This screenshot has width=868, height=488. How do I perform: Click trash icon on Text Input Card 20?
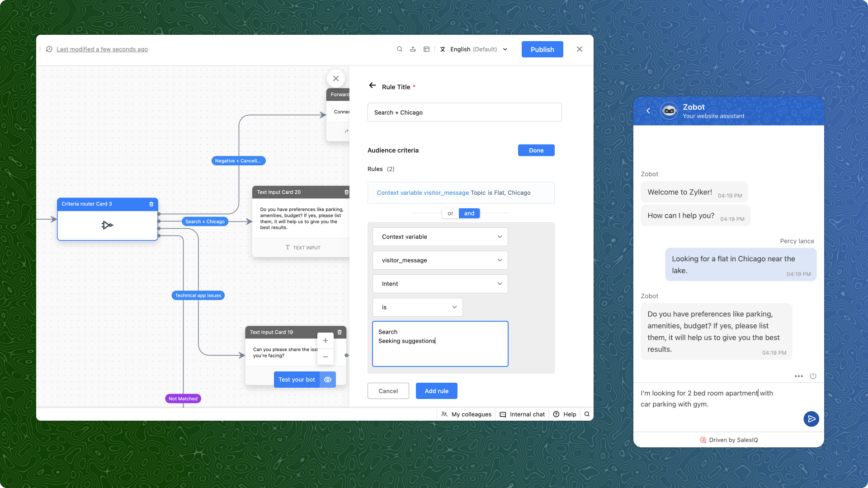347,192
